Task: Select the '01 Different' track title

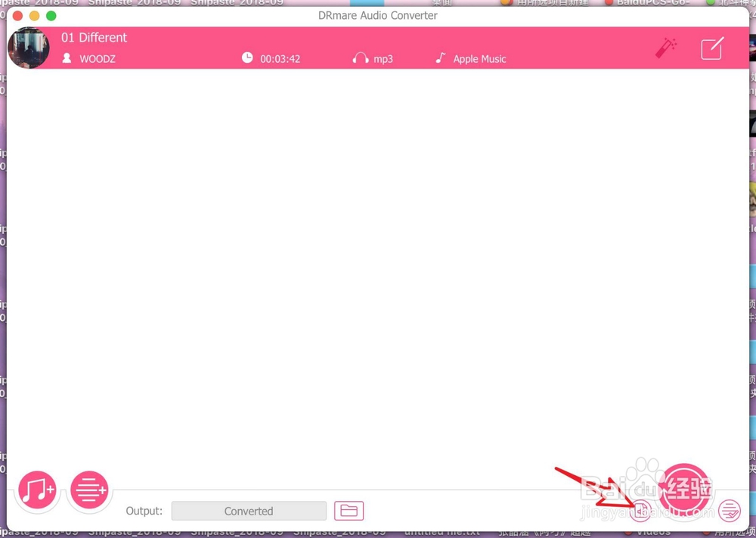Action: pyautogui.click(x=94, y=38)
